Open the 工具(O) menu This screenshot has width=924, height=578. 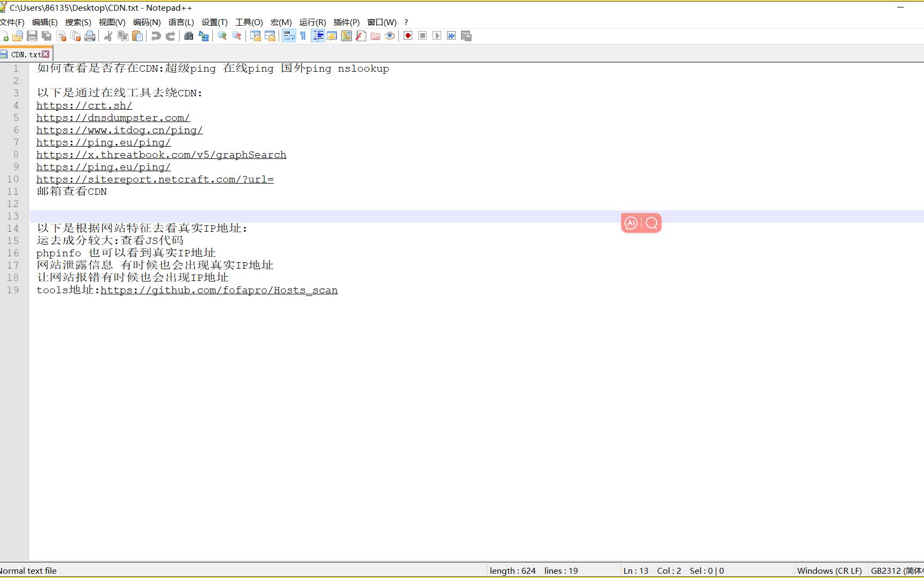point(249,22)
